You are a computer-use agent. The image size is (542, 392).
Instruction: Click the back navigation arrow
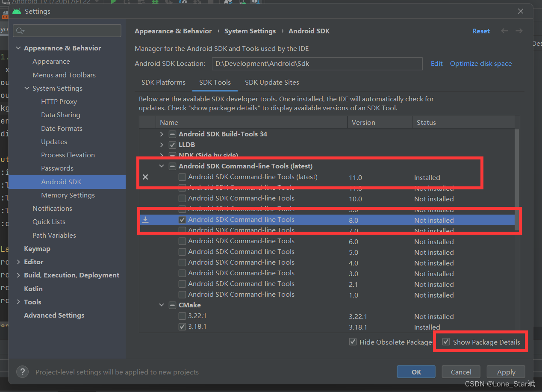tap(504, 31)
